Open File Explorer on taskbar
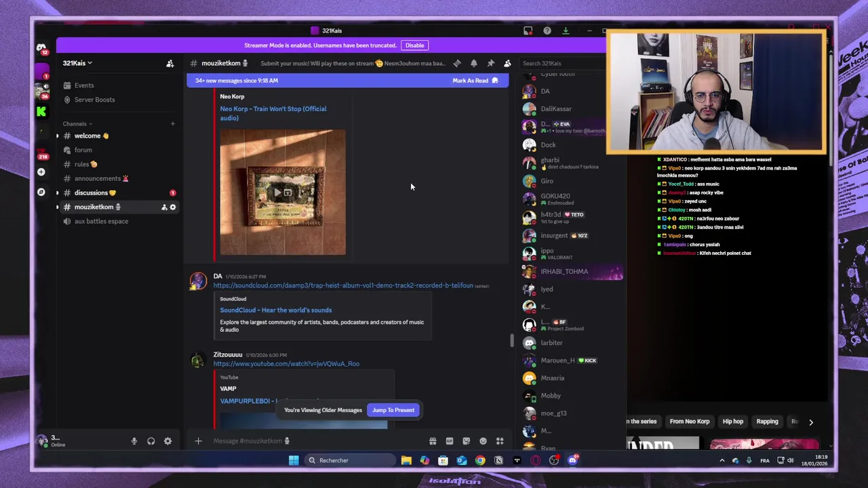 pyautogui.click(x=406, y=460)
